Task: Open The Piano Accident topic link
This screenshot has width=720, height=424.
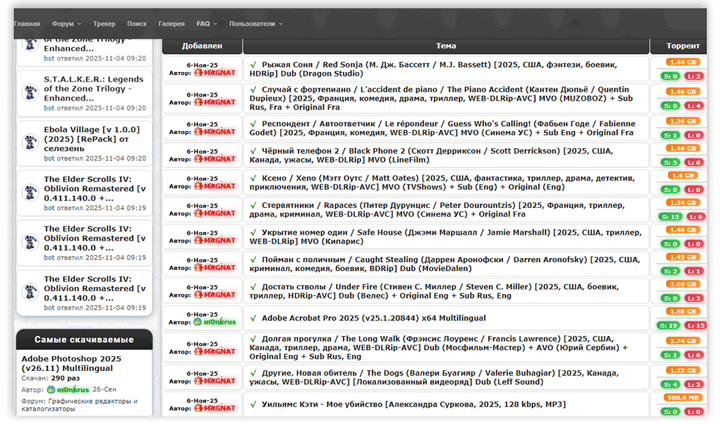Action: click(441, 98)
